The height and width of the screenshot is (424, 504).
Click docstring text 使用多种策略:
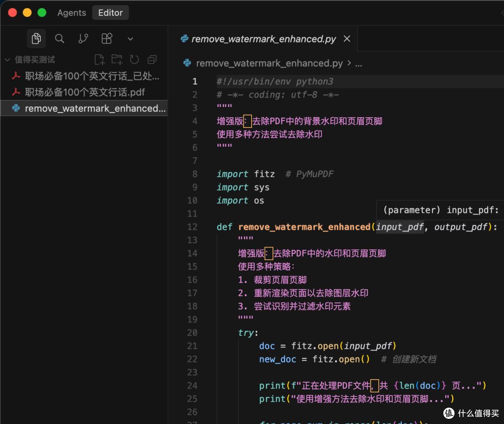266,267
